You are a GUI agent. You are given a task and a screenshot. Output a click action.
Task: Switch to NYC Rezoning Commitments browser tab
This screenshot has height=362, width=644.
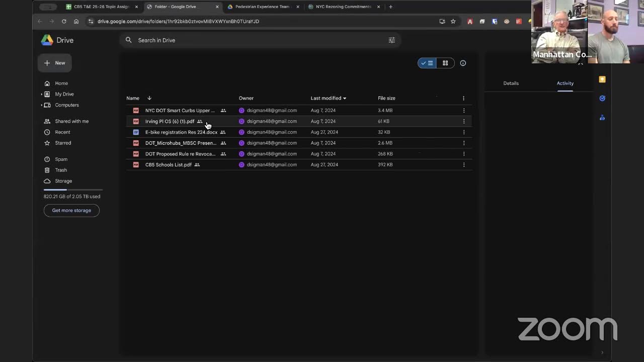(x=344, y=7)
